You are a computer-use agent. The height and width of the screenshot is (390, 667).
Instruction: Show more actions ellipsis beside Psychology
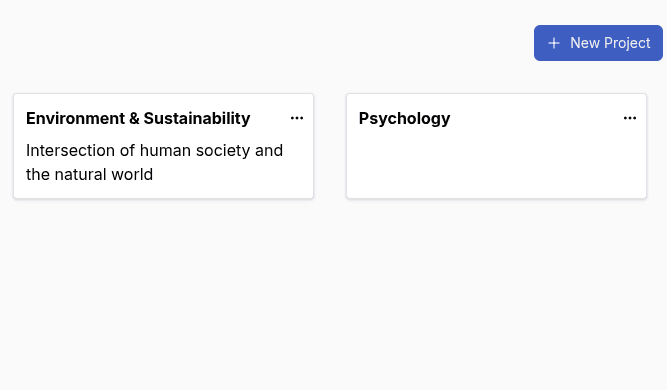(x=630, y=118)
